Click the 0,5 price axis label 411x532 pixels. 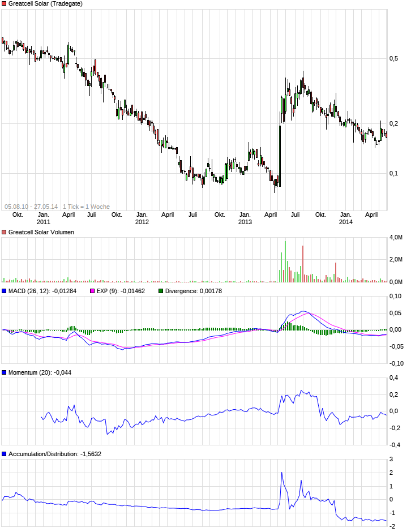point(393,59)
